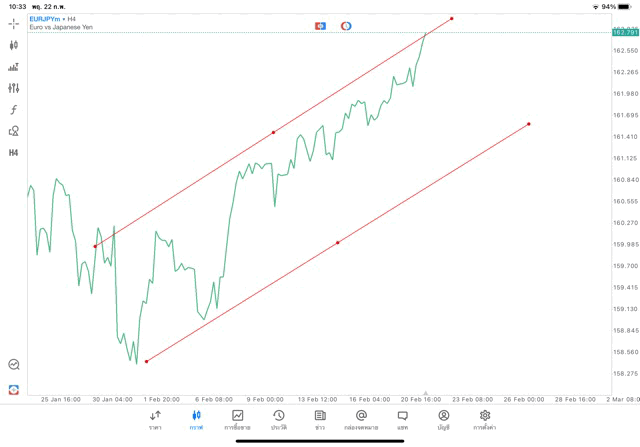
Task: Select the upper trendline's middle anchor point
Action: 273,132
